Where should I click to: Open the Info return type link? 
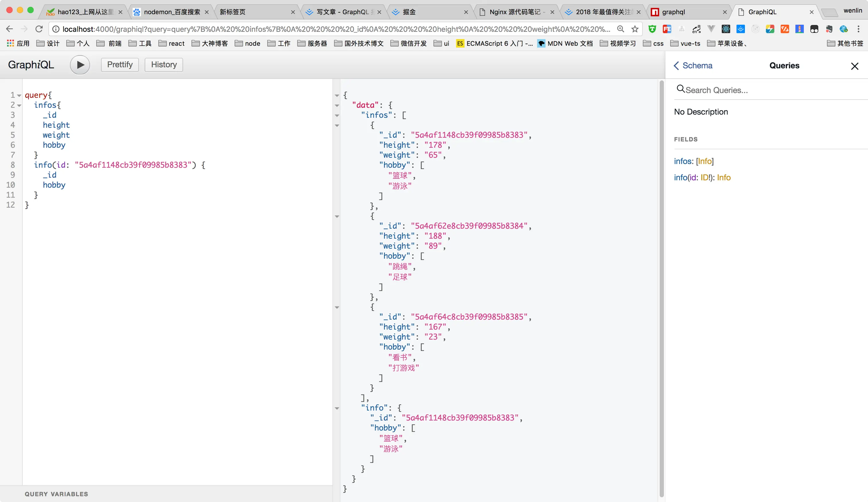724,177
